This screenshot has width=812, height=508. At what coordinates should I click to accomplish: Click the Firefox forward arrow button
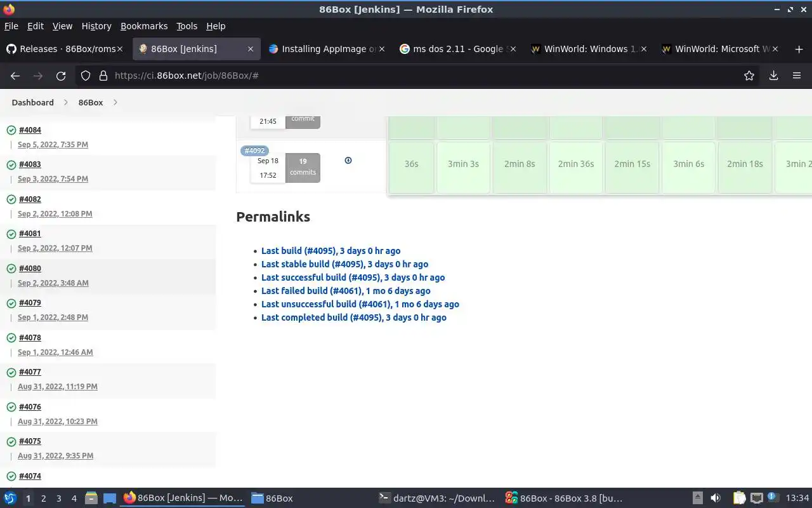tap(38, 76)
